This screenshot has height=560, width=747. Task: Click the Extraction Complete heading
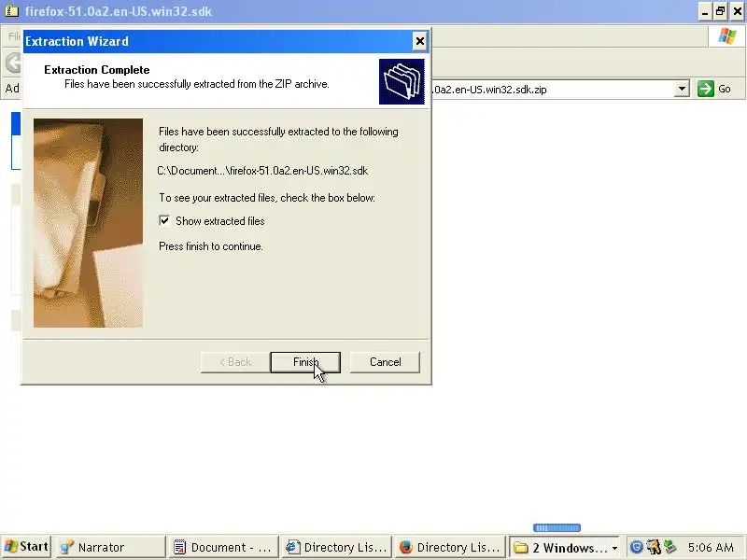tap(97, 70)
